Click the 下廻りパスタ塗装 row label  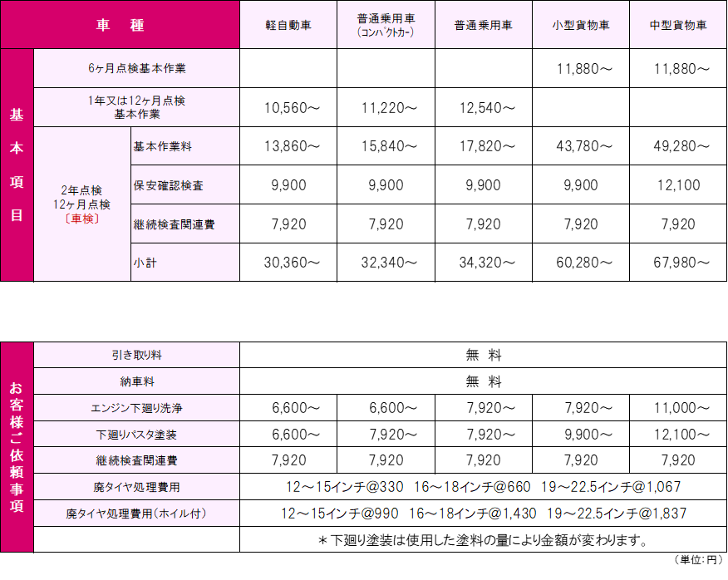click(x=136, y=435)
